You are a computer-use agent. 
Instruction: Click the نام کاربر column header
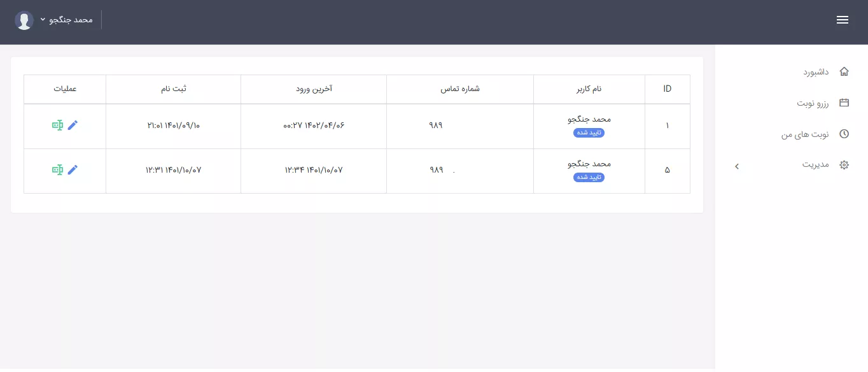(x=589, y=89)
